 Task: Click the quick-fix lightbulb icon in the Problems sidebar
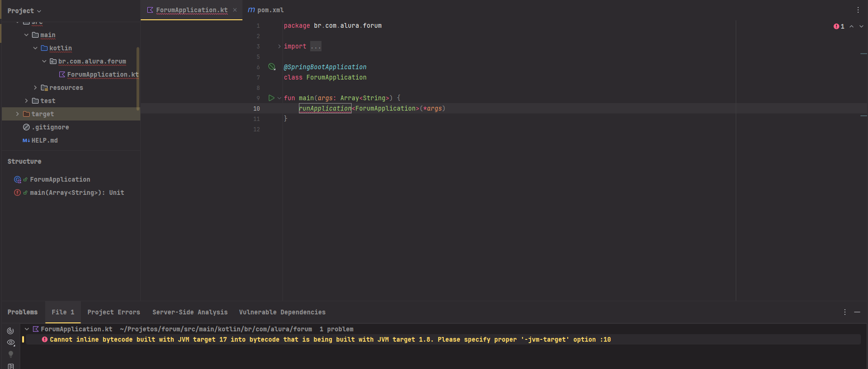click(10, 354)
